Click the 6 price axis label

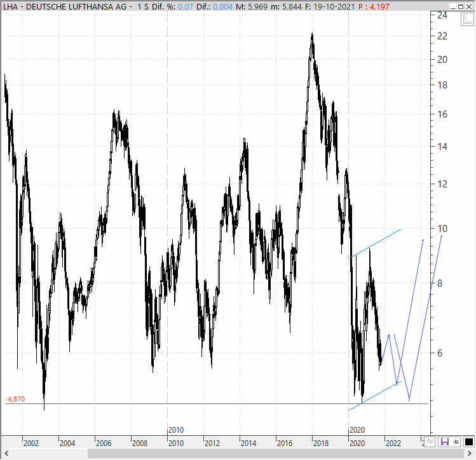440,353
